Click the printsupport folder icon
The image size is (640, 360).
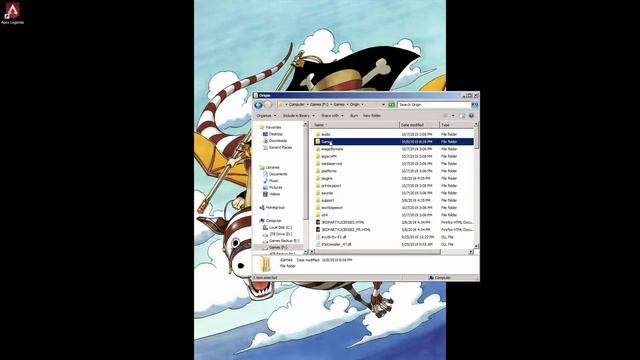coord(318,186)
